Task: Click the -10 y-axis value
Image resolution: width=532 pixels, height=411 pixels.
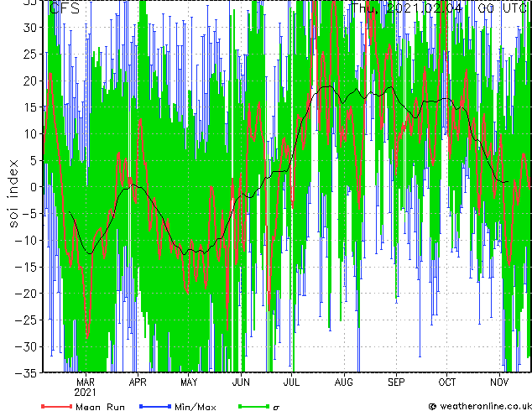Action: point(26,240)
